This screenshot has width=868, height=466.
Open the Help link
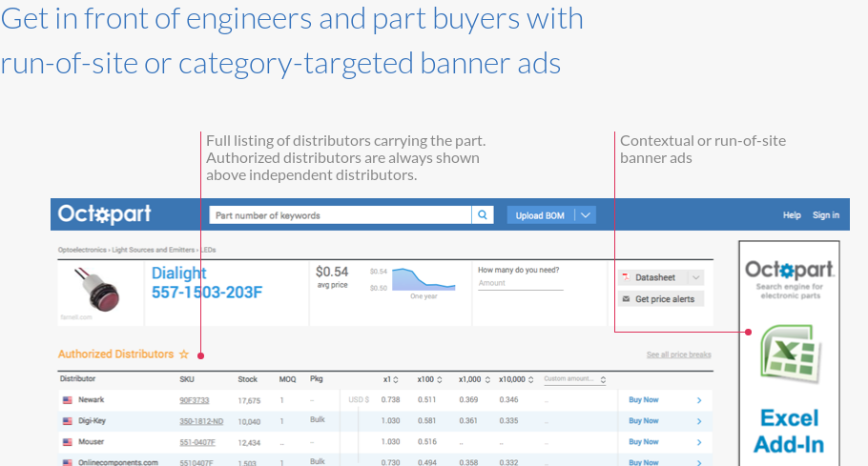coord(792,215)
